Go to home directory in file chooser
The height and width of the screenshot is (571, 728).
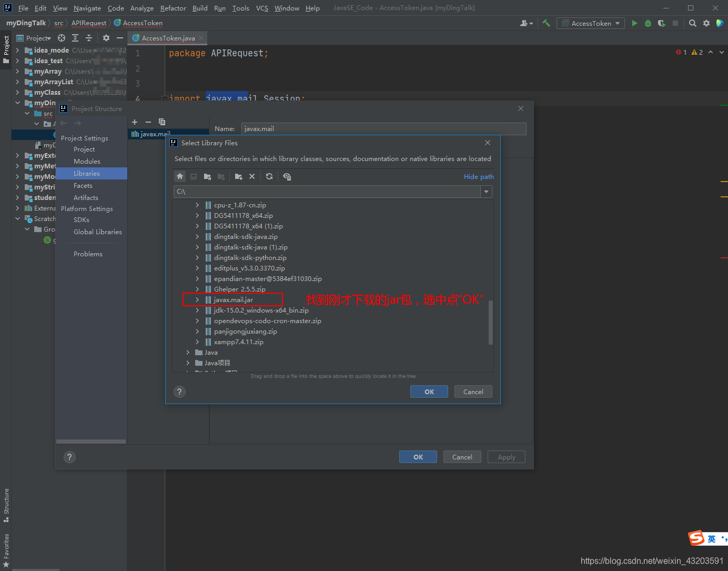pyautogui.click(x=180, y=176)
